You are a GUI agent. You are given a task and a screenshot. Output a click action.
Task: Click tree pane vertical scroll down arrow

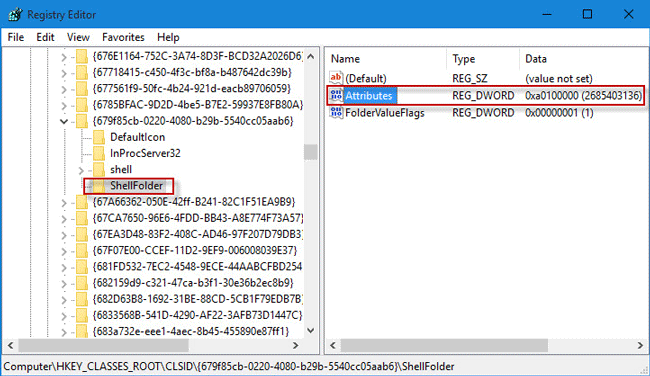[x=310, y=330]
